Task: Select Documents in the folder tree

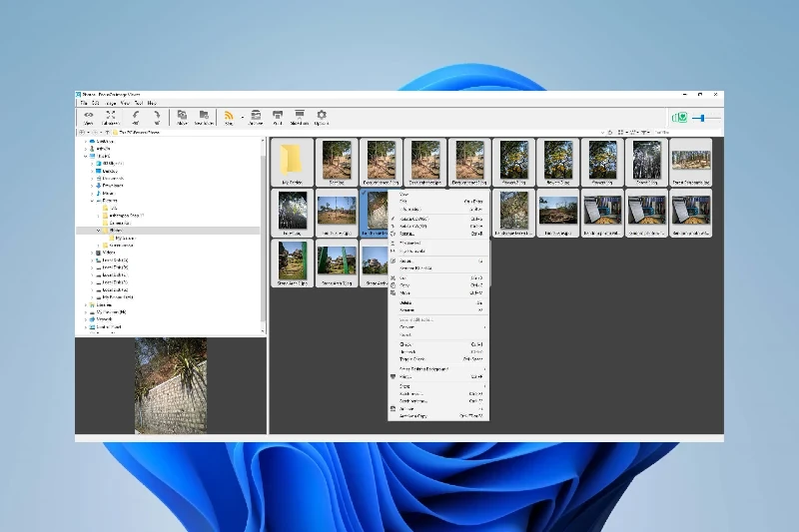Action: tap(112, 178)
